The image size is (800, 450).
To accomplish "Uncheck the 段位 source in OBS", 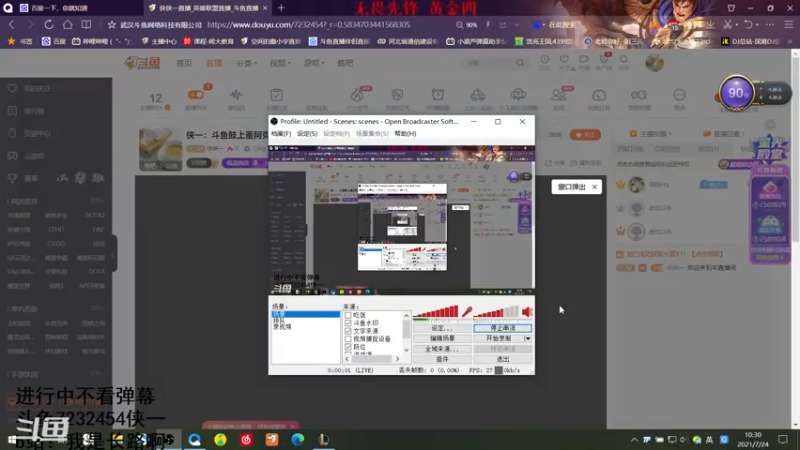I will [x=348, y=346].
